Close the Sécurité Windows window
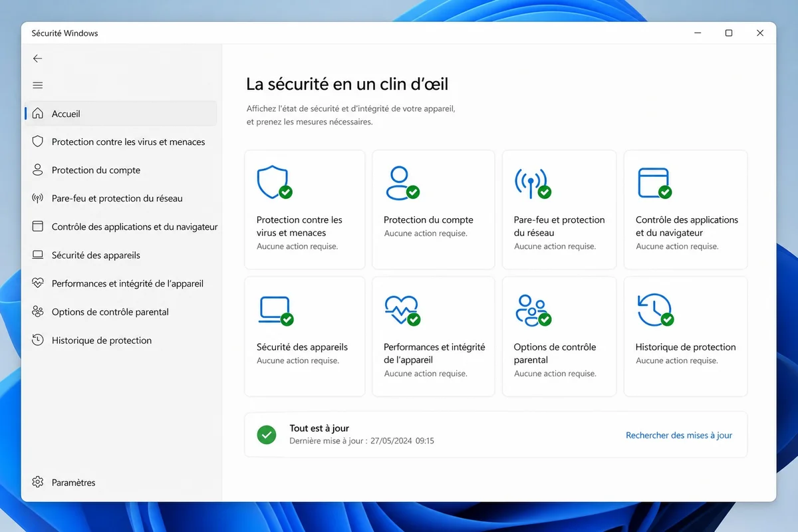 760,33
